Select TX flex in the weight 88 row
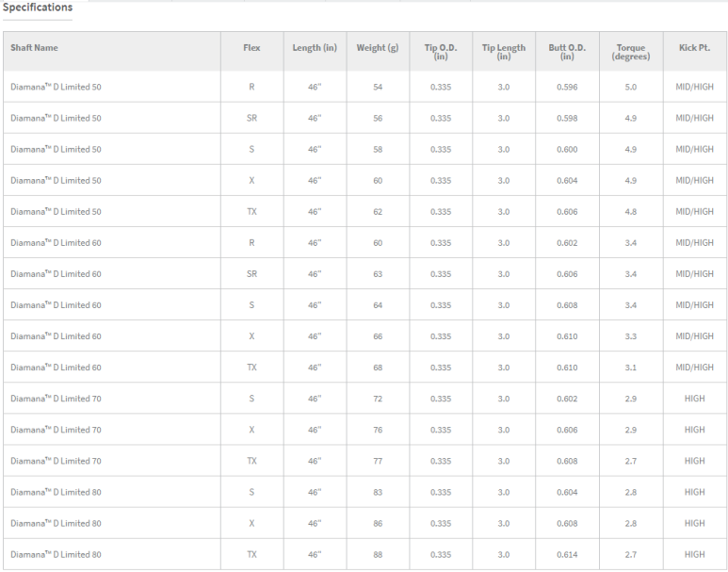The height and width of the screenshot is (572, 728). [x=251, y=554]
